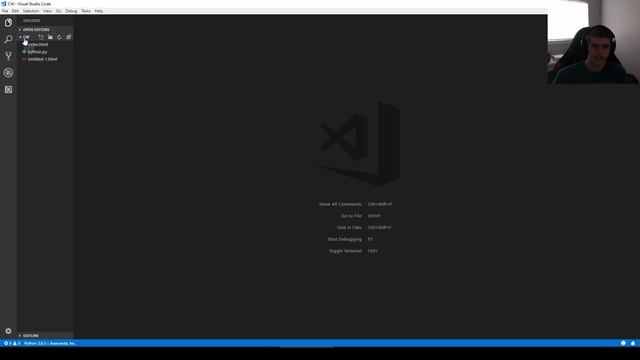Open the Manage gear menu
The height and width of the screenshot is (360, 640).
point(8,331)
